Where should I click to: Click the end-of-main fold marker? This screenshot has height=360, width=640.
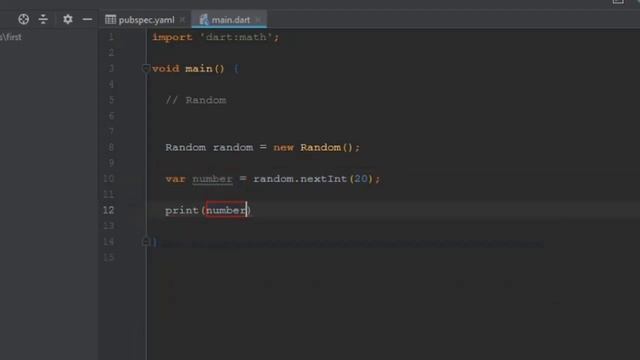[145, 242]
